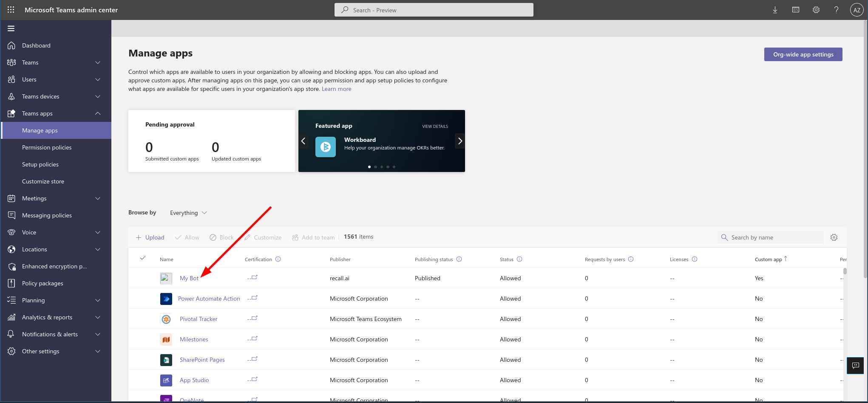The width and height of the screenshot is (868, 403).
Task: Open the help question mark icon
Action: tap(836, 10)
